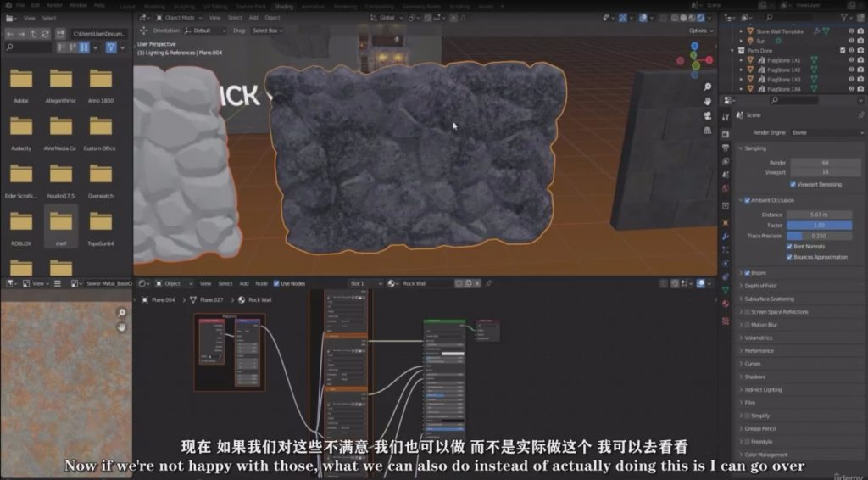Open the Tool properties tab icon
The image size is (868, 480).
click(726, 117)
